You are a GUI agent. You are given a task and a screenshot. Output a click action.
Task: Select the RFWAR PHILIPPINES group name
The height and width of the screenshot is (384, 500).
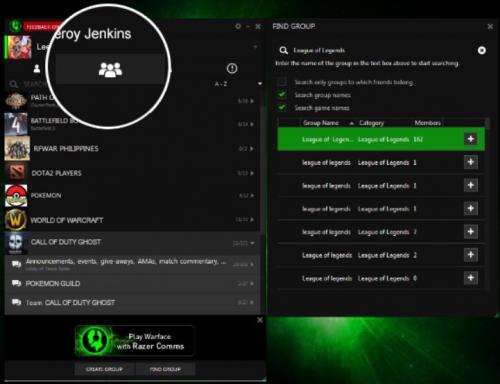(66, 149)
